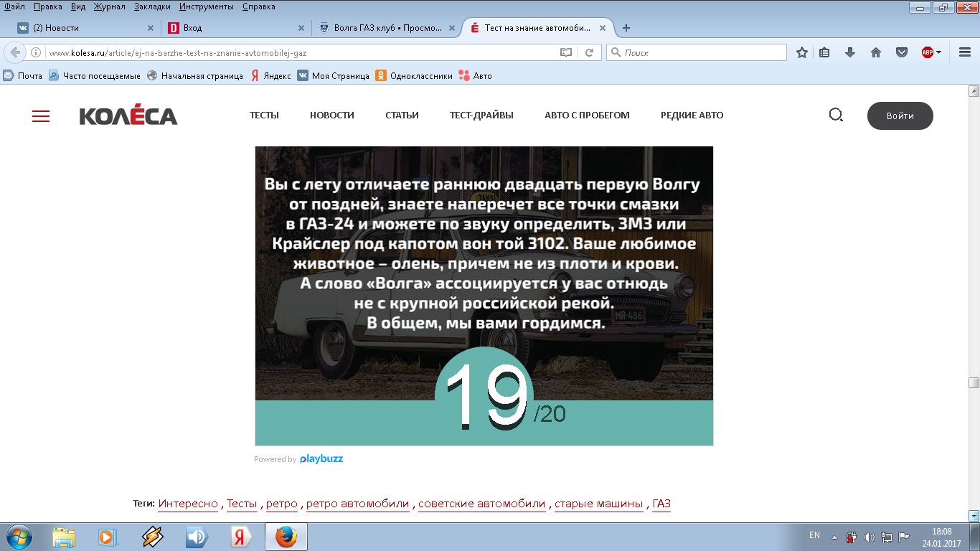The image size is (980, 551).
Task: Show site information icon in address bar
Action: [x=36, y=52]
